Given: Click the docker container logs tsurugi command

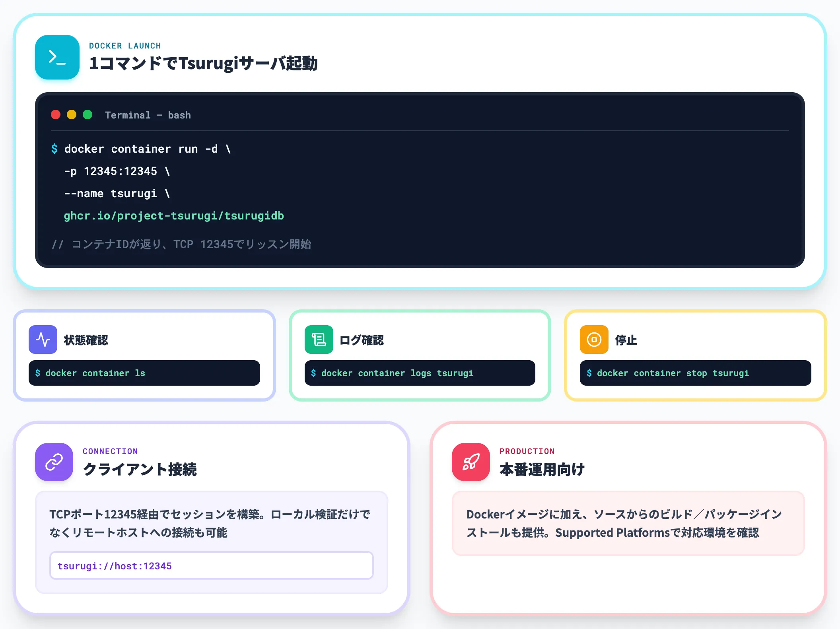Looking at the screenshot, I should coord(420,373).
